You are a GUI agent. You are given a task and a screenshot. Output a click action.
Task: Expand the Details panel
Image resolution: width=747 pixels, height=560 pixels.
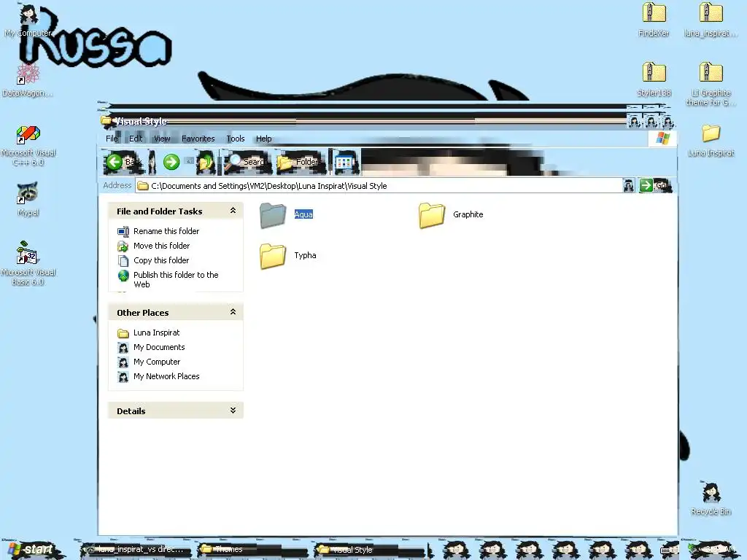233,411
